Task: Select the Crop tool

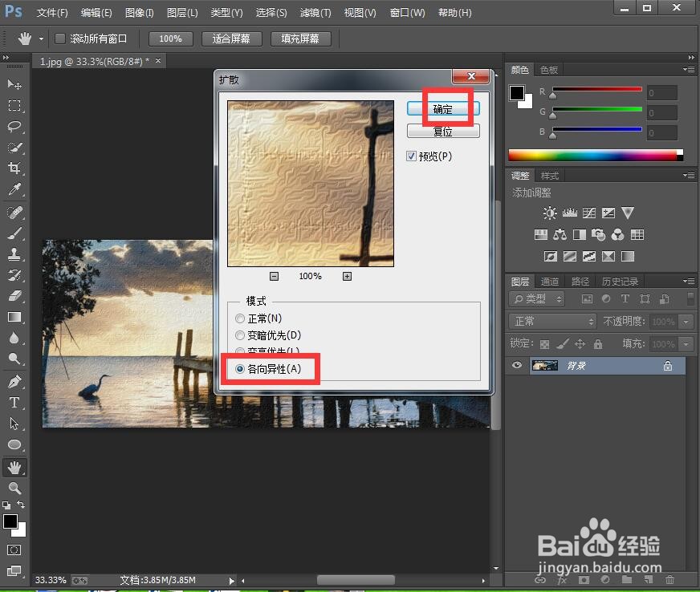Action: [x=14, y=168]
